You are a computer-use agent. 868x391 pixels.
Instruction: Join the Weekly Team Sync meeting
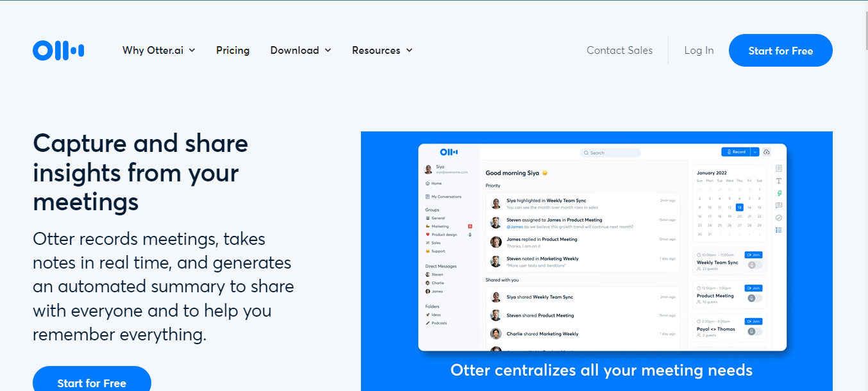coord(753,254)
